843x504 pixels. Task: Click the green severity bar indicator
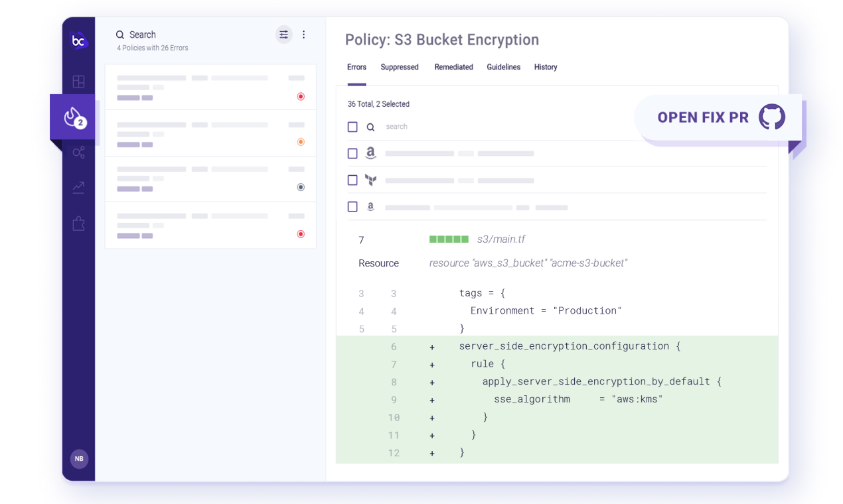(449, 239)
